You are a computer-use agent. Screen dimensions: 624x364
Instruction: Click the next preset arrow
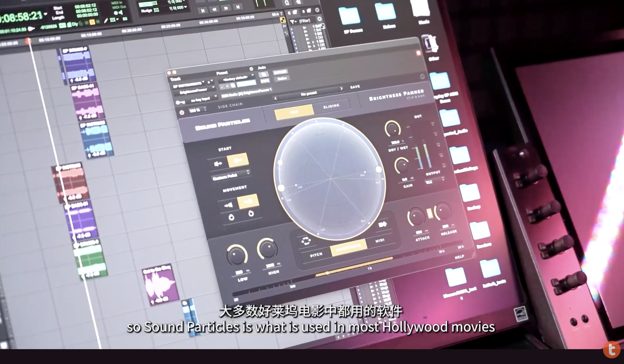coord(341,89)
